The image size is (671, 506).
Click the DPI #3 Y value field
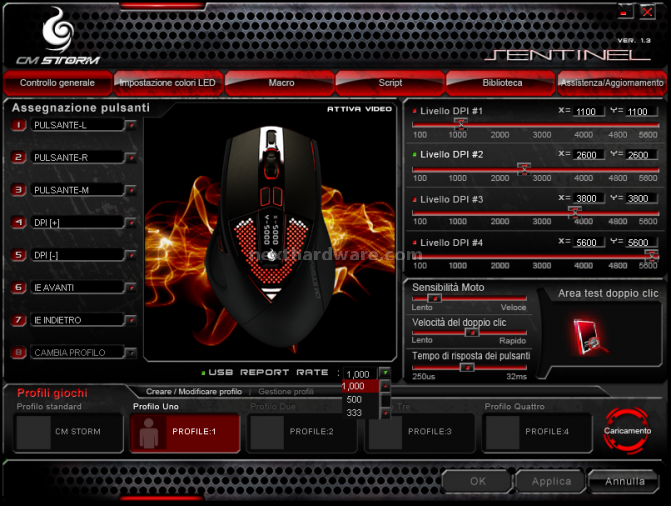click(640, 198)
